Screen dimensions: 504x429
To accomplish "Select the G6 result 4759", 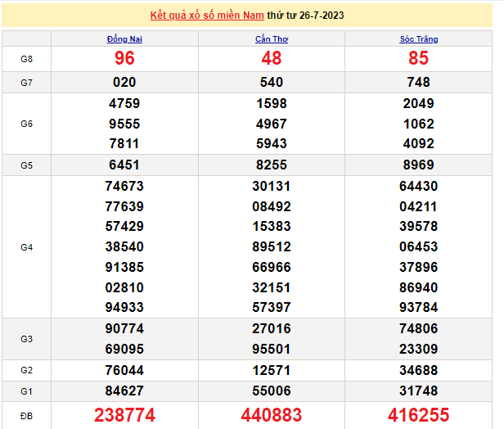I will point(124,104).
